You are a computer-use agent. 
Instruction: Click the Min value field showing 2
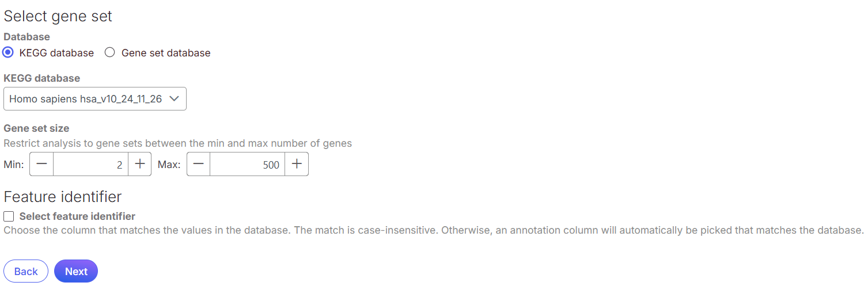90,165
